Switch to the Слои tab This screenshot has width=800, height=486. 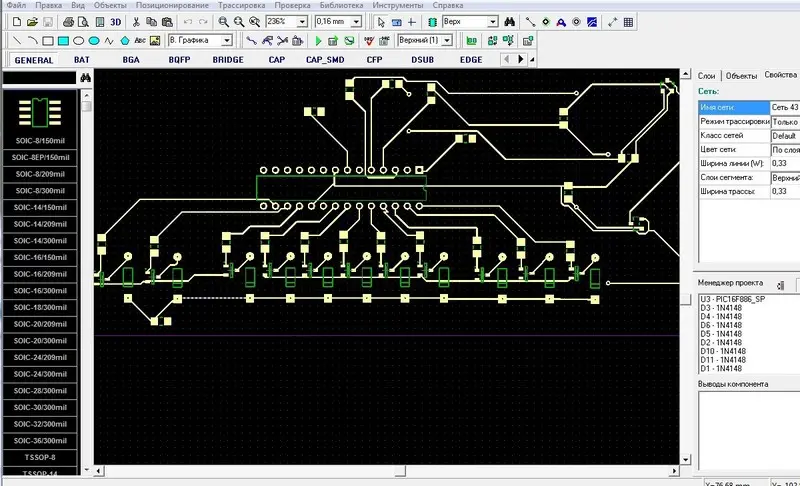[x=706, y=76]
